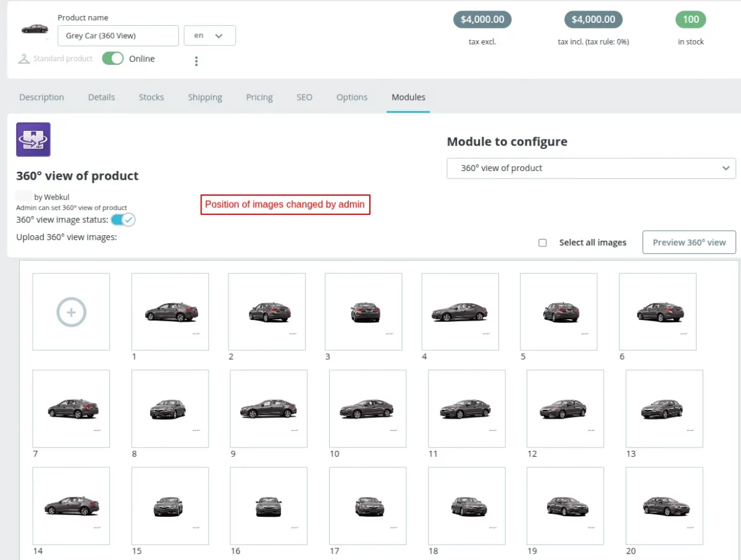741x560 pixels.
Task: Open the Pricing tab
Action: point(259,98)
